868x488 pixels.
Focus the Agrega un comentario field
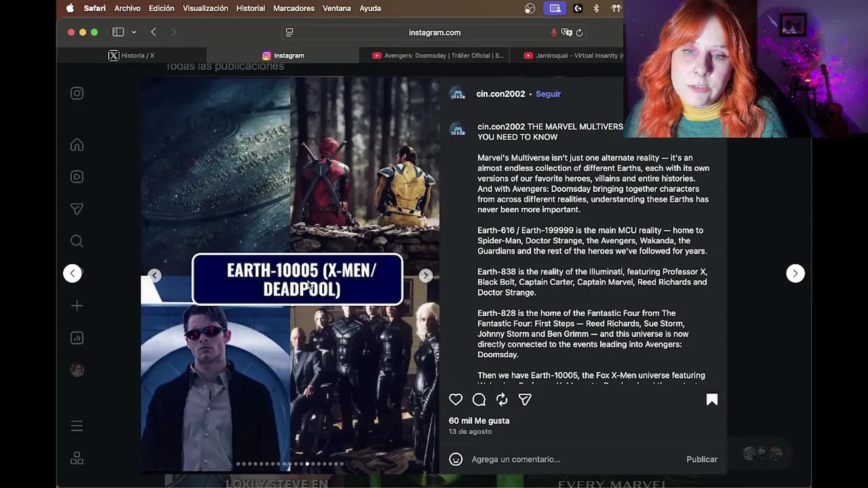[574, 460]
